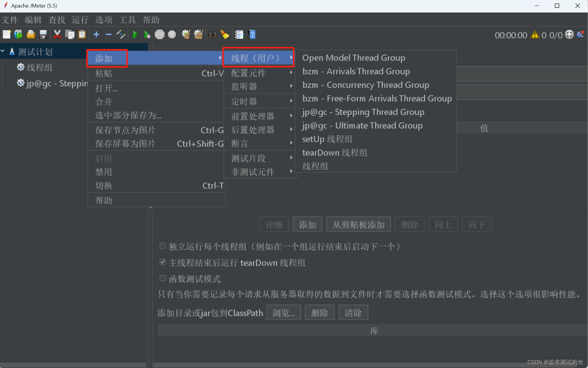Click the 清除 button for ClassPath
The height and width of the screenshot is (368, 588).
tap(353, 313)
